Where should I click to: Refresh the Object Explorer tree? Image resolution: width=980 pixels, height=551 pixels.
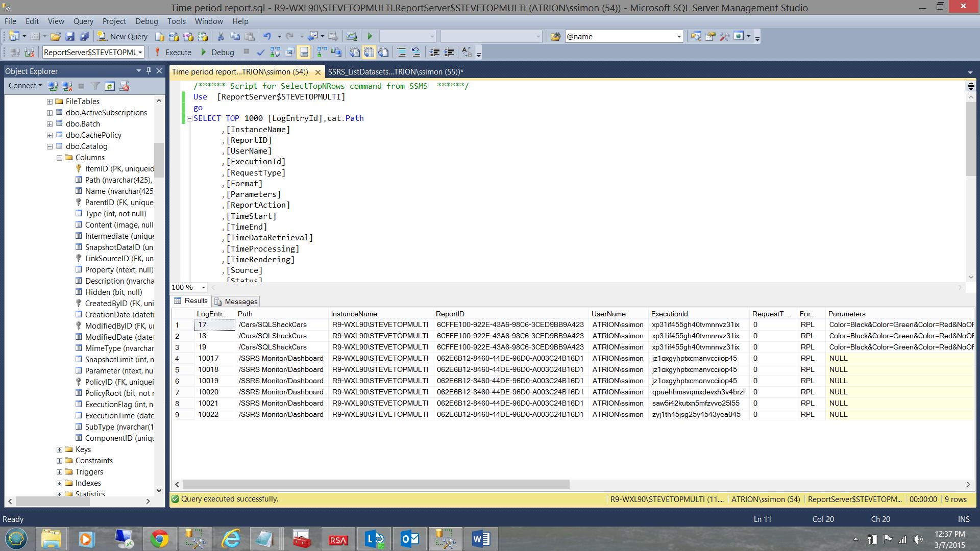tap(110, 86)
